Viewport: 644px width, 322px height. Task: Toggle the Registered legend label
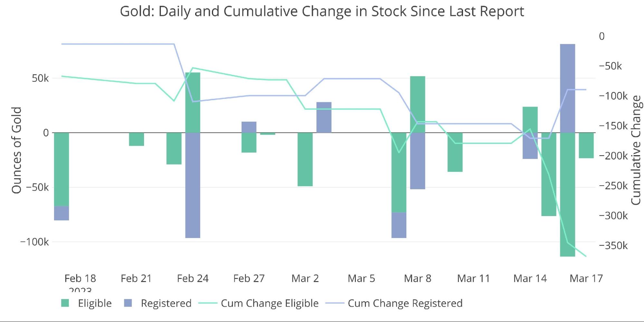click(166, 303)
